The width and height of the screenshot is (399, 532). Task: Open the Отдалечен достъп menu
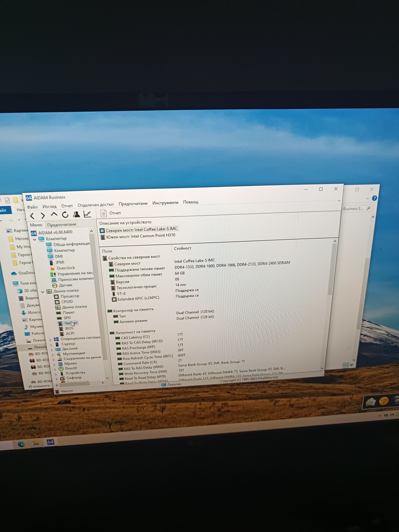[95, 205]
